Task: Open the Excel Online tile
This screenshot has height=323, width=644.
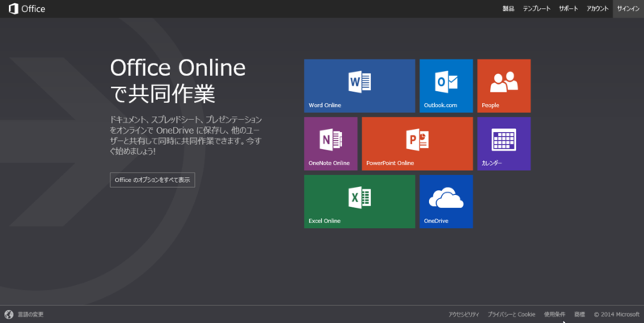Action: [x=359, y=201]
